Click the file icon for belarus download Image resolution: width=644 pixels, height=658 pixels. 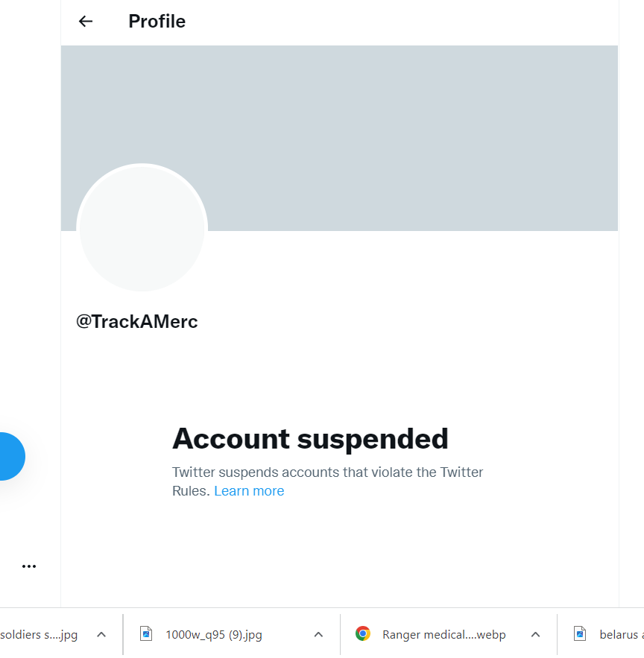click(x=580, y=634)
